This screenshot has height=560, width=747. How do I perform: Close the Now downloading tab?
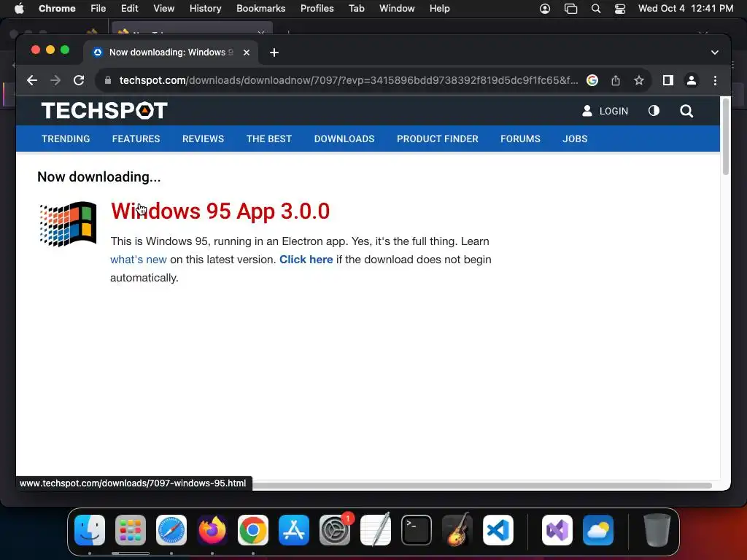(247, 52)
